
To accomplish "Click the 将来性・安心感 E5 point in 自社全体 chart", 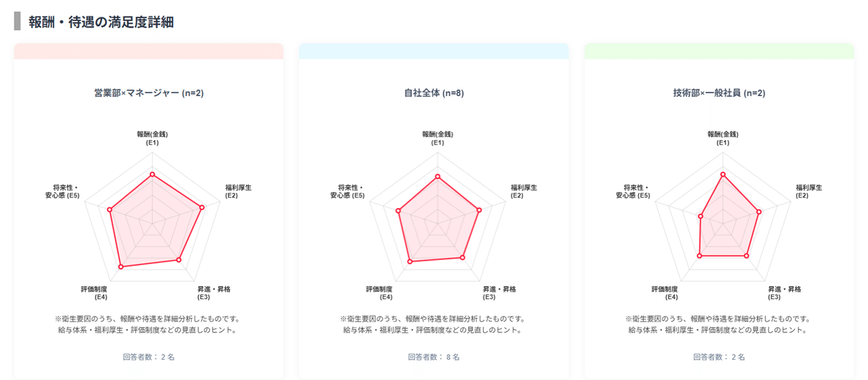I will [x=398, y=211].
